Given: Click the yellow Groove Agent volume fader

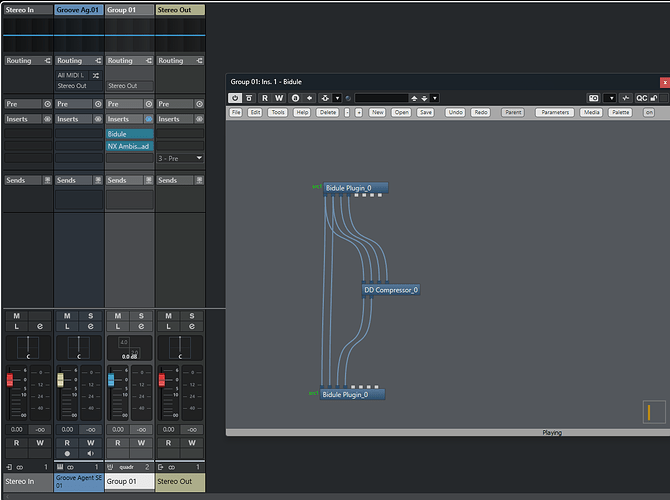Looking at the screenshot, I should click(61, 379).
